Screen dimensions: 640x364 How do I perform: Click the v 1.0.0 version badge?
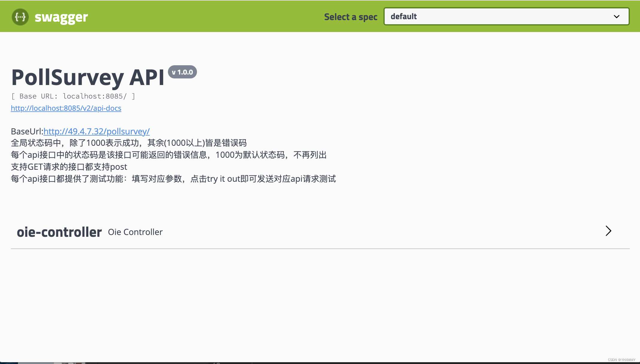[x=183, y=72]
